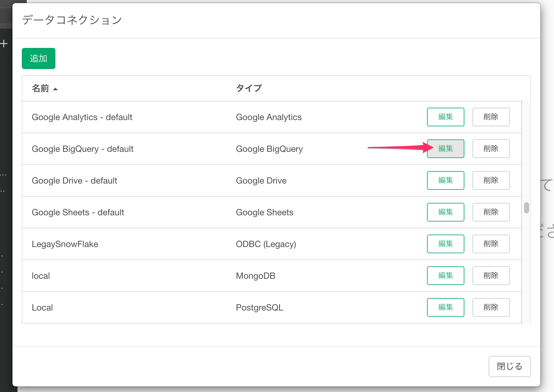Select the lowercase 'local' name text

coord(41,276)
